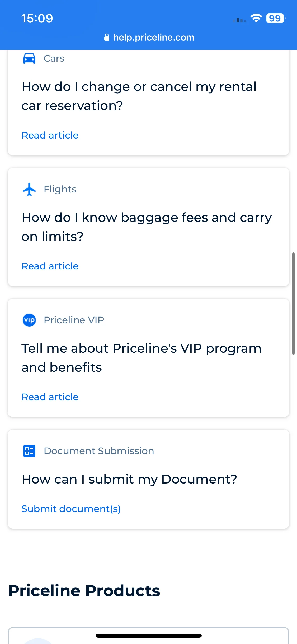Click the Submit document(s) link
Screen dimensions: 297x644
(x=71, y=509)
